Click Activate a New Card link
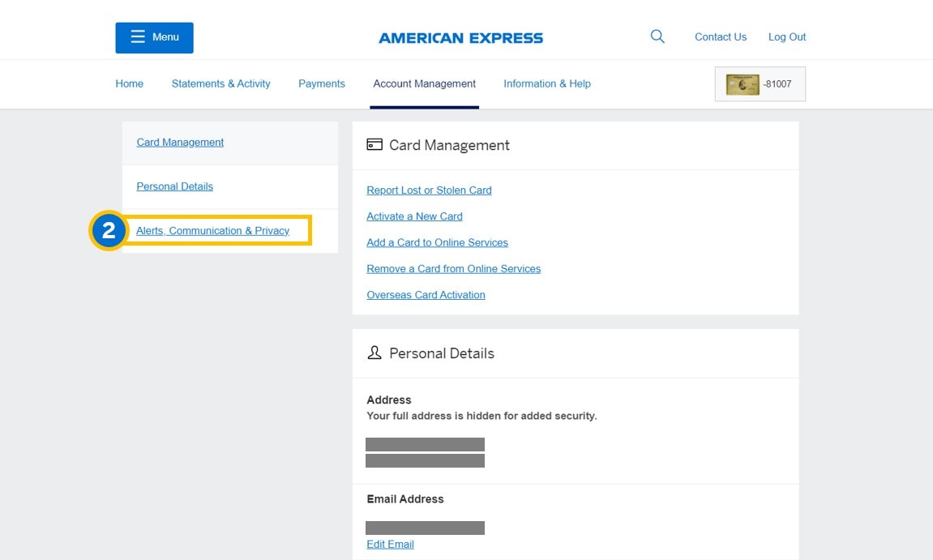 click(x=414, y=216)
